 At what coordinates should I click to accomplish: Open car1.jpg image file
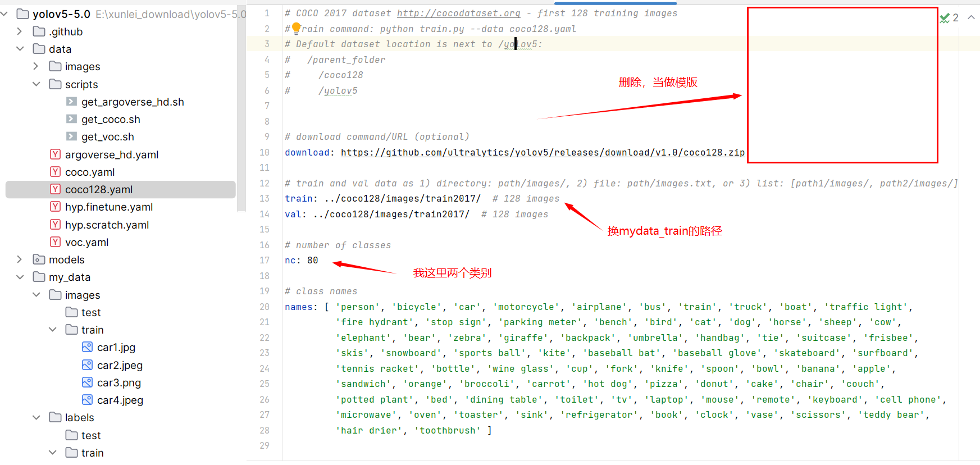click(116, 347)
